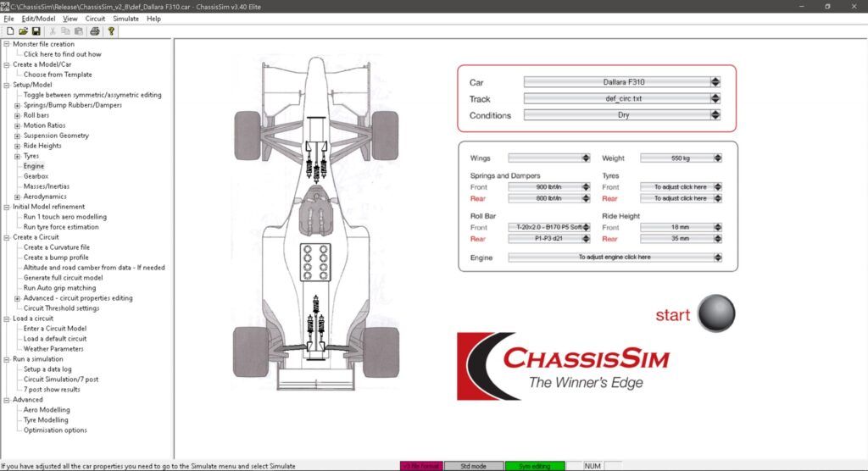Open the Edit/Model menu
The height and width of the screenshot is (471, 868).
(38, 19)
